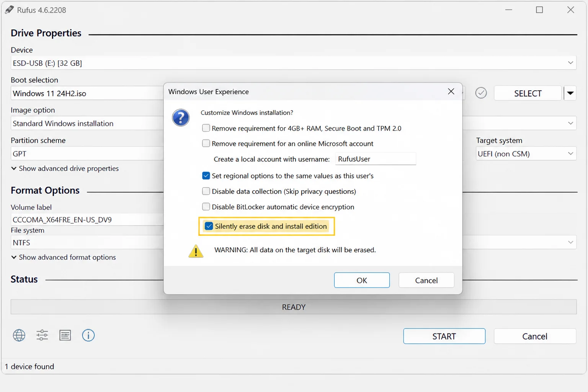Viewport: 588px width, 392px height.
Task: Show the log list icon
Action: click(65, 335)
